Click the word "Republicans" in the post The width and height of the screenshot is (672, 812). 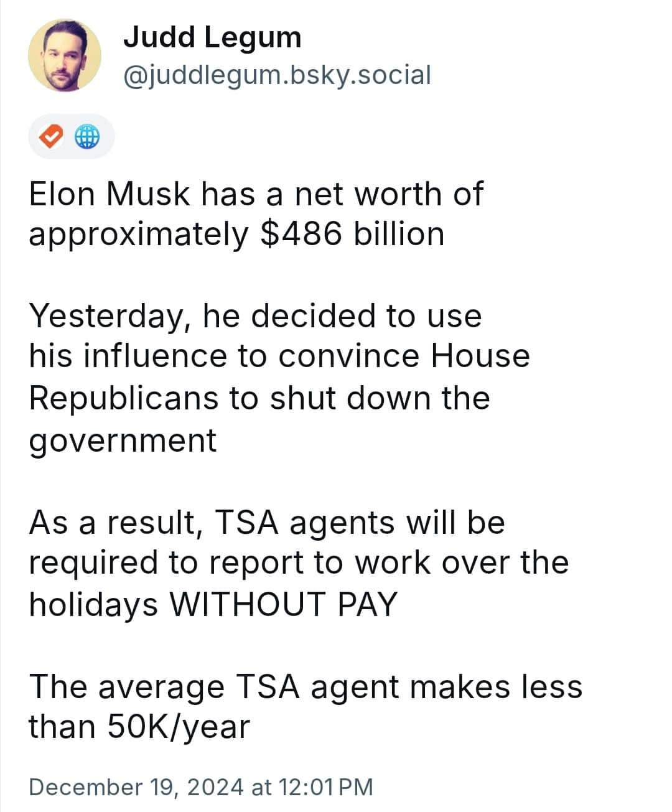(123, 398)
